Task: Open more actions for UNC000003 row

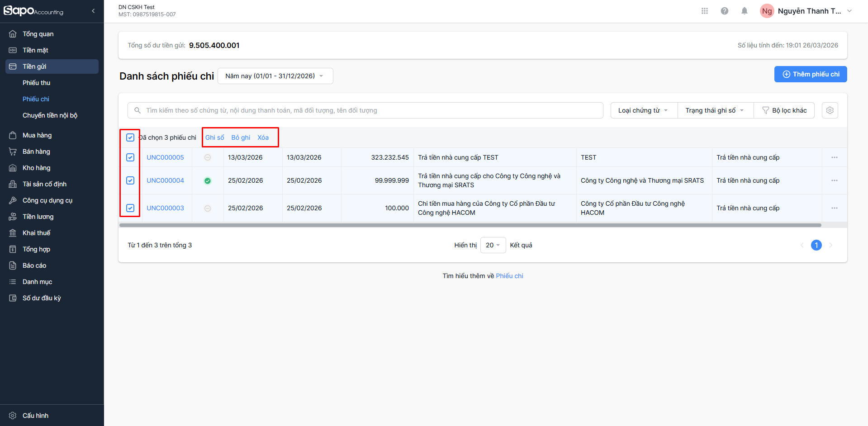Action: click(834, 208)
